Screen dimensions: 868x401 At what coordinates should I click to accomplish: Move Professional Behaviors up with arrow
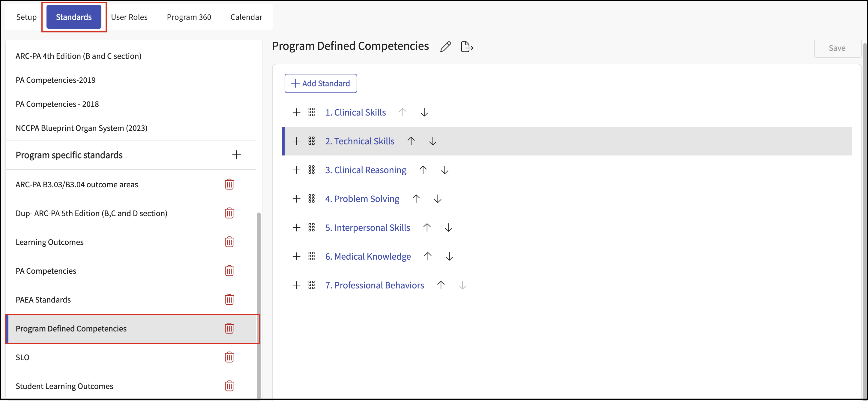coord(441,285)
